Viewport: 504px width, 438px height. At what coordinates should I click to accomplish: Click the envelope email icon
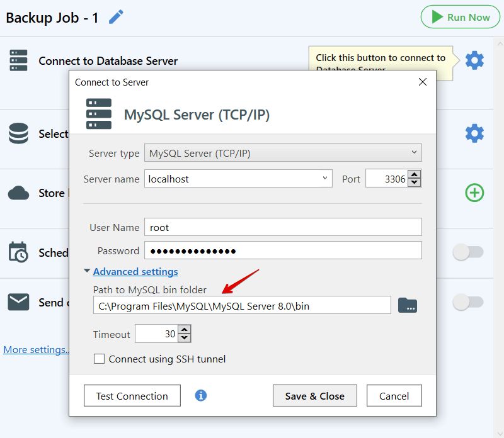coord(18,302)
